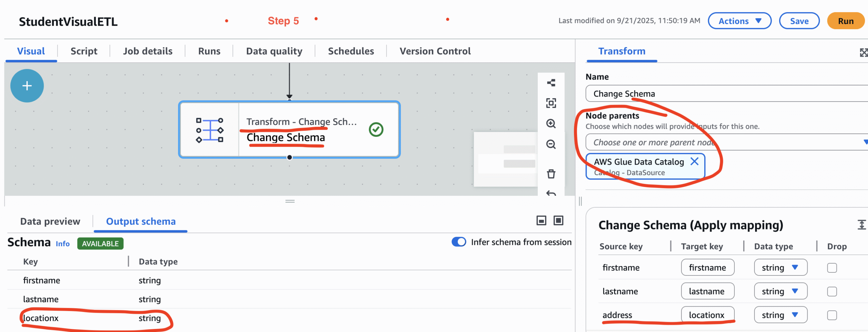The image size is (868, 332).
Task: Switch to the Script tab
Action: [x=84, y=51]
